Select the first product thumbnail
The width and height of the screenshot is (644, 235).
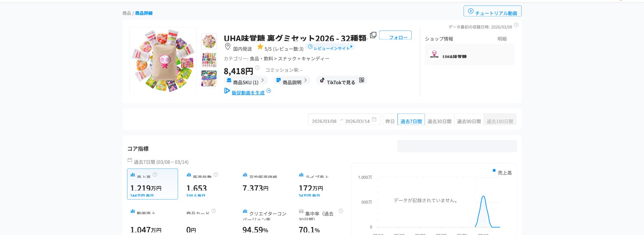[x=209, y=42]
